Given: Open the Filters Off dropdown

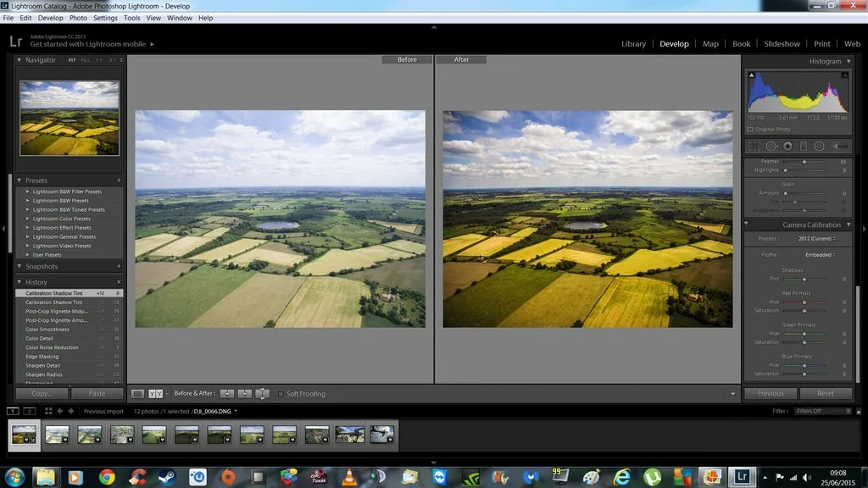Looking at the screenshot, I should [823, 411].
